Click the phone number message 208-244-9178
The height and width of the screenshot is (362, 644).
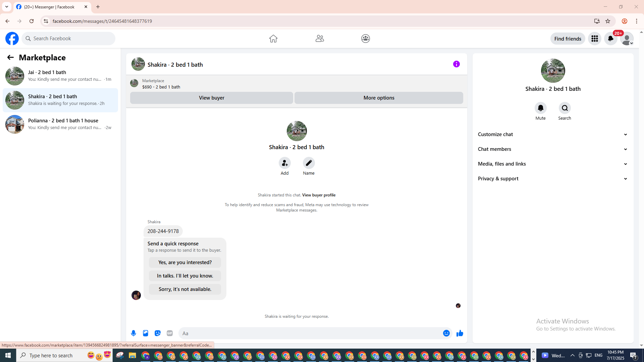point(163,231)
